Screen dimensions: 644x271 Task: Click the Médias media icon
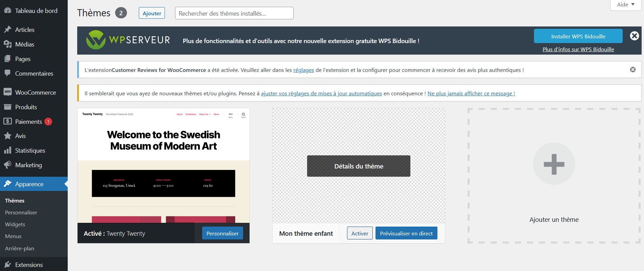click(8, 44)
